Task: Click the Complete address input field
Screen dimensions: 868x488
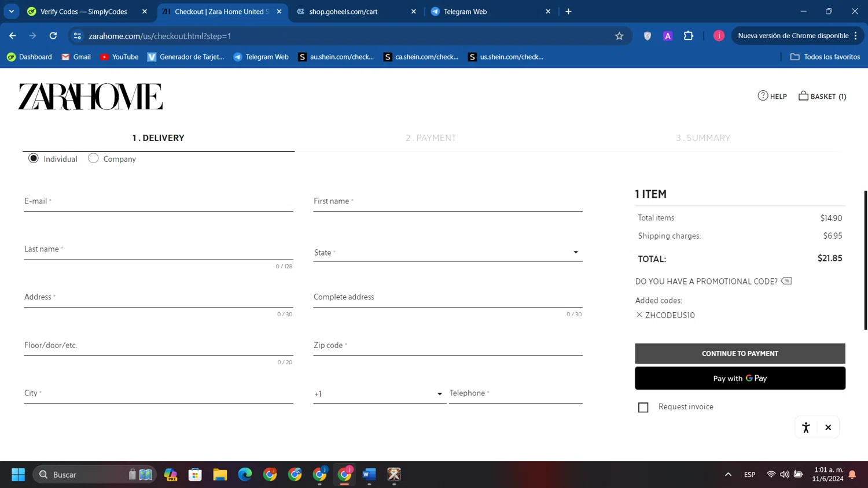Action: (448, 298)
